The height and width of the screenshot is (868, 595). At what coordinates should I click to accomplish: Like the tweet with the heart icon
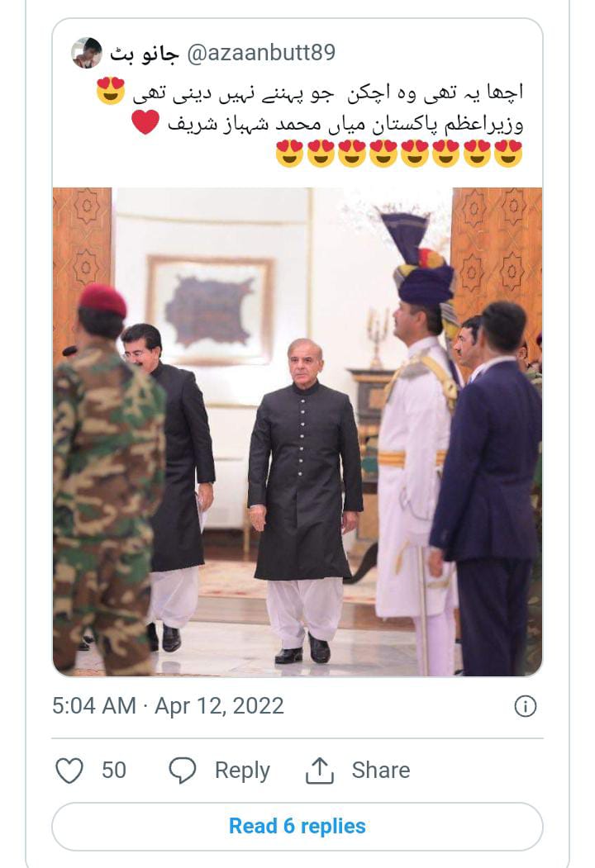tap(69, 771)
